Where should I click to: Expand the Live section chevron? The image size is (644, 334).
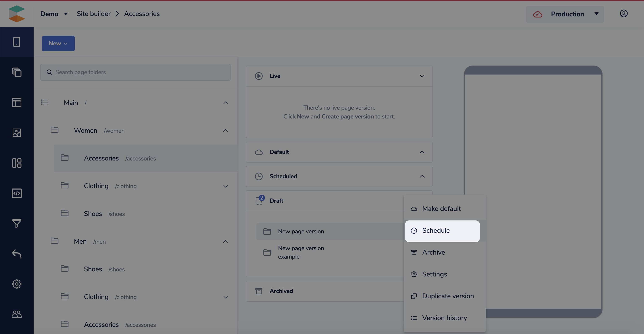coord(422,76)
